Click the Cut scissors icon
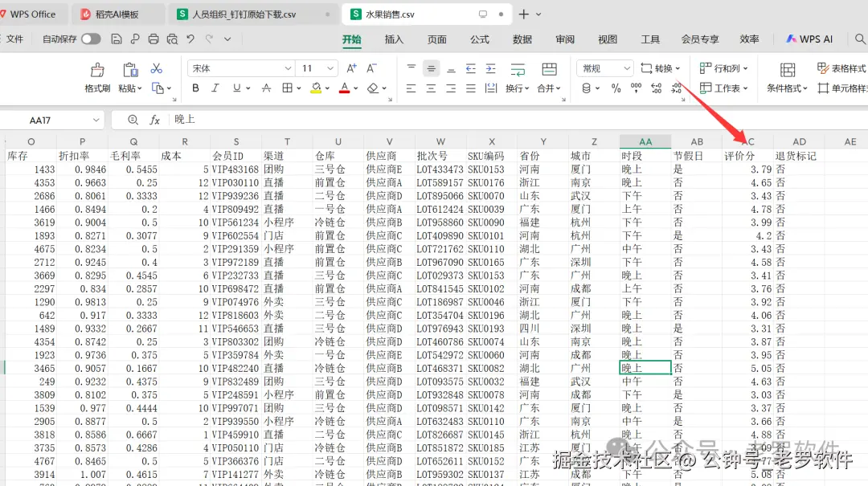This screenshot has width=868, height=486. (x=157, y=68)
